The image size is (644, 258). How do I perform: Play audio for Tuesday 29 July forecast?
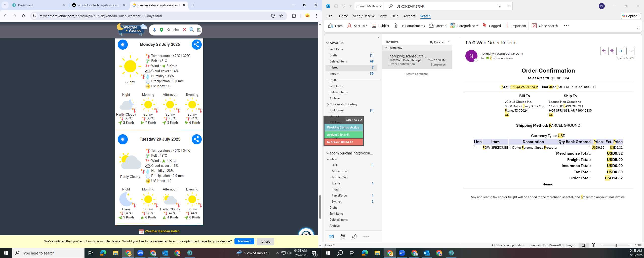coord(123,139)
